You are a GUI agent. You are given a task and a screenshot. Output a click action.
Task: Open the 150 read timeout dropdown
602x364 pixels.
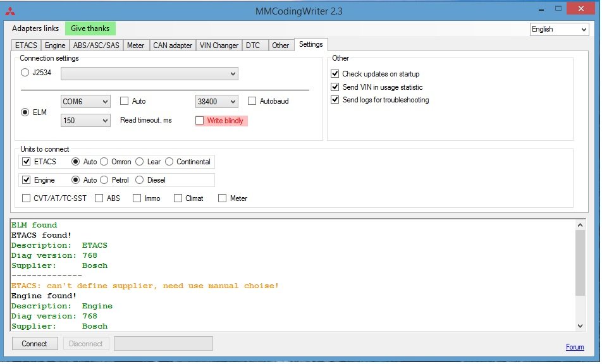point(85,121)
